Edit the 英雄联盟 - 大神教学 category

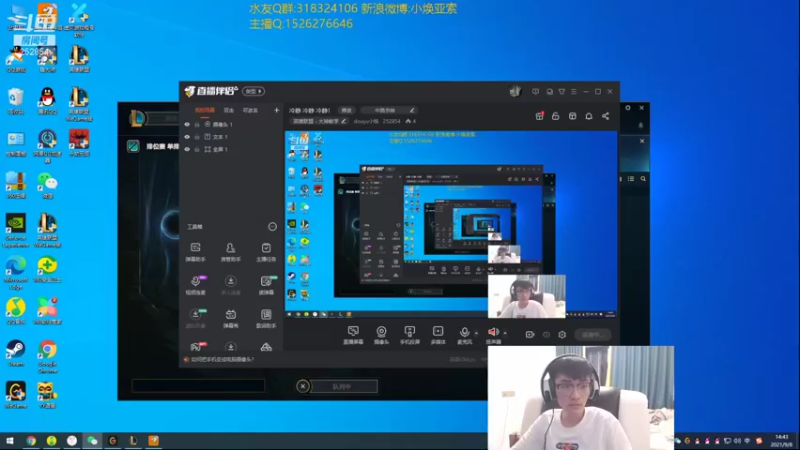point(343,121)
